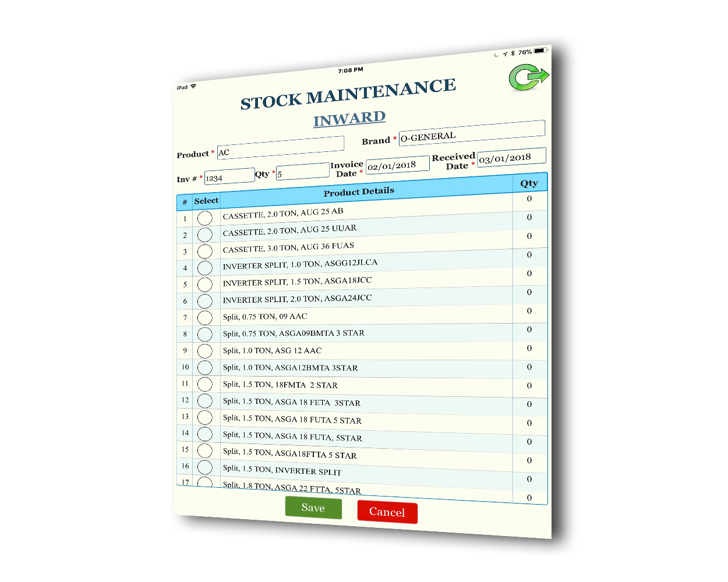Image resolution: width=728 pixels, height=582 pixels.
Task: Tap the Bluetooth status icon
Action: (513, 53)
